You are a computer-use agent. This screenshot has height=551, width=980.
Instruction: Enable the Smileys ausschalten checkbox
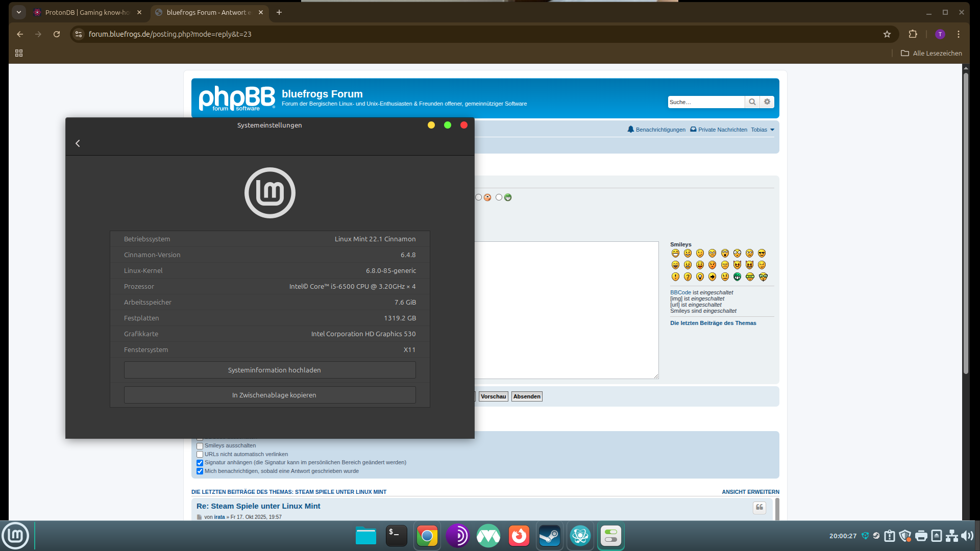click(200, 446)
